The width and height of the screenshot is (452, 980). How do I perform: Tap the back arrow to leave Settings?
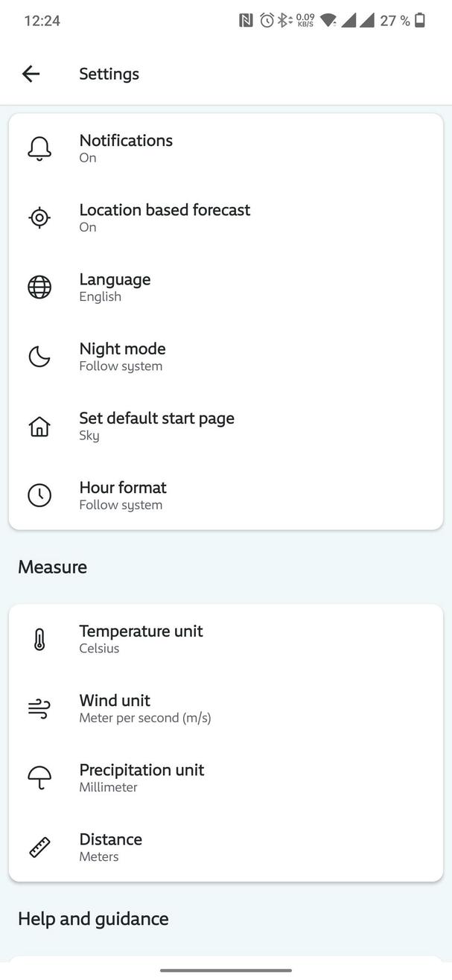tap(30, 74)
